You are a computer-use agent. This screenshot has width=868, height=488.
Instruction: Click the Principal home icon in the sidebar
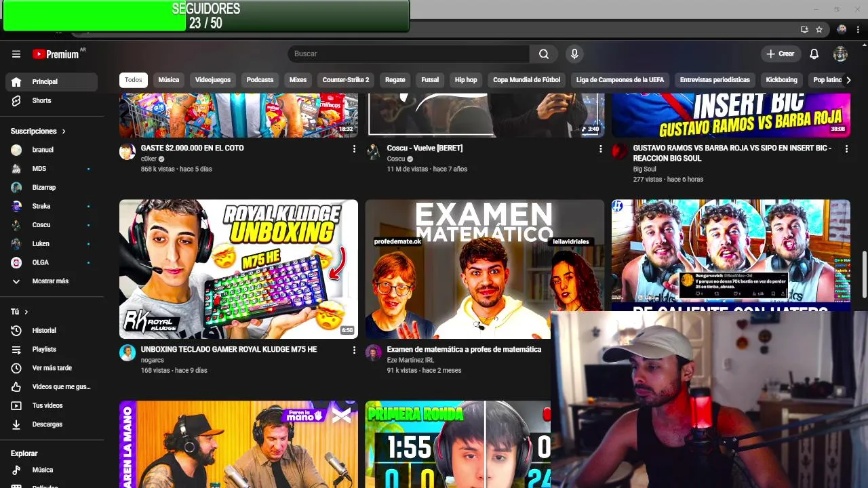pyautogui.click(x=16, y=81)
